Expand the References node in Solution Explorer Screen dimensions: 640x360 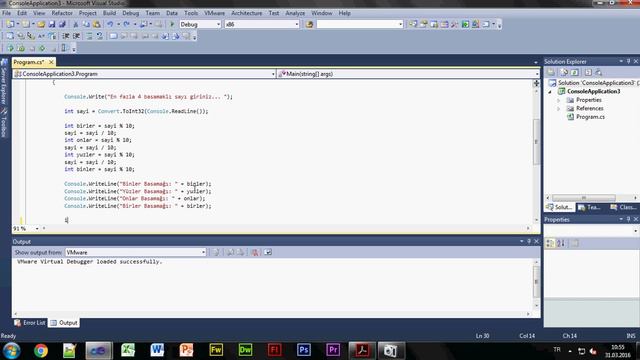click(559, 109)
